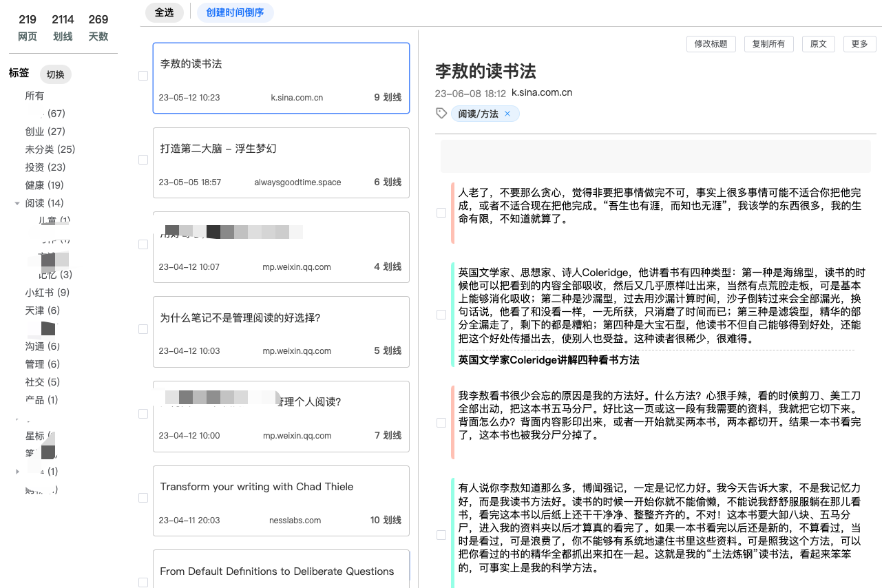Choose 所有 in the tag list
The image size is (882, 588).
point(34,96)
